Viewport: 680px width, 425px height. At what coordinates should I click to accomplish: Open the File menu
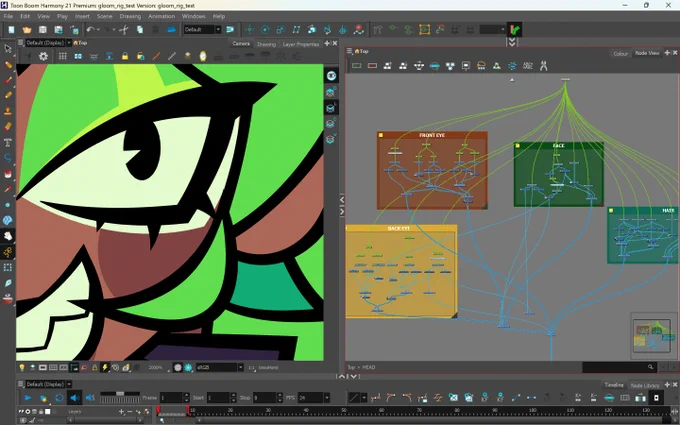click(x=8, y=16)
